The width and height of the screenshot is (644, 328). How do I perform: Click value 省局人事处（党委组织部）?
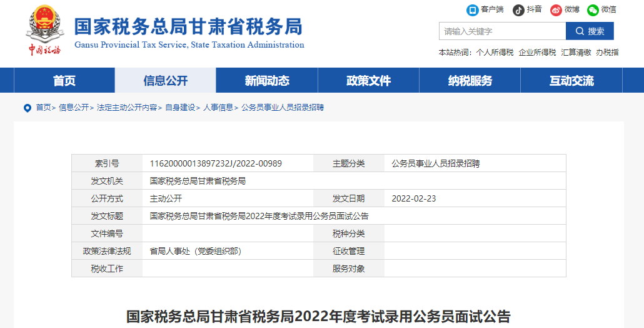[196, 251]
